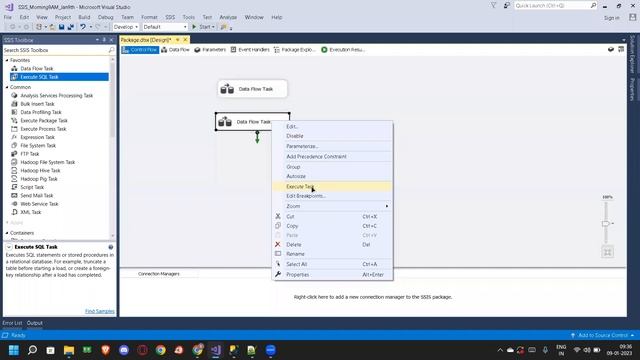Collapse the Containers group in toolbox
This screenshot has height=360, width=640.
[x=7, y=233]
